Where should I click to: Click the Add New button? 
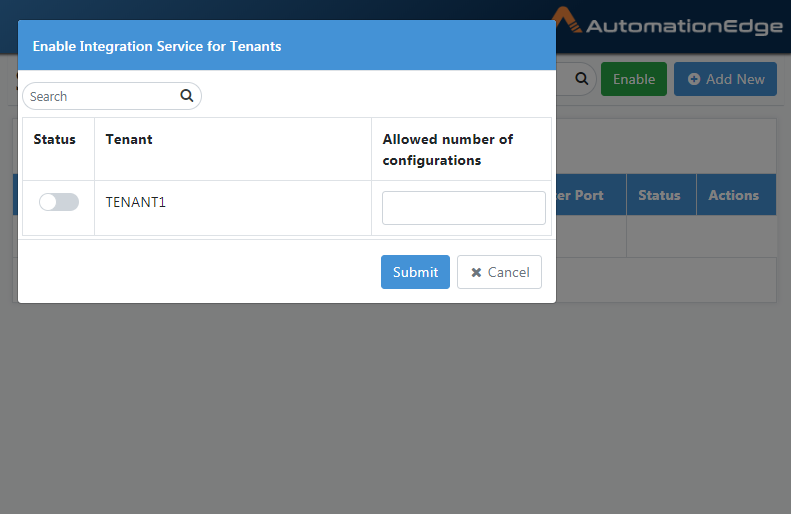coord(725,79)
